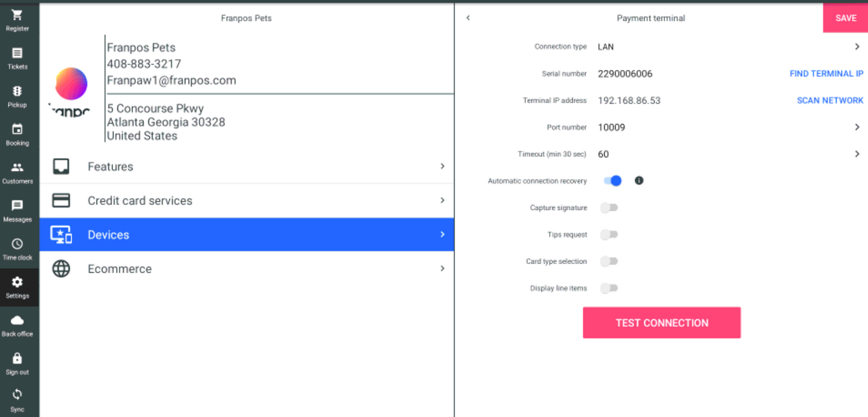The image size is (868, 417).
Task: Click the Terminal IP address field 192.168.86.53
Action: click(x=629, y=100)
